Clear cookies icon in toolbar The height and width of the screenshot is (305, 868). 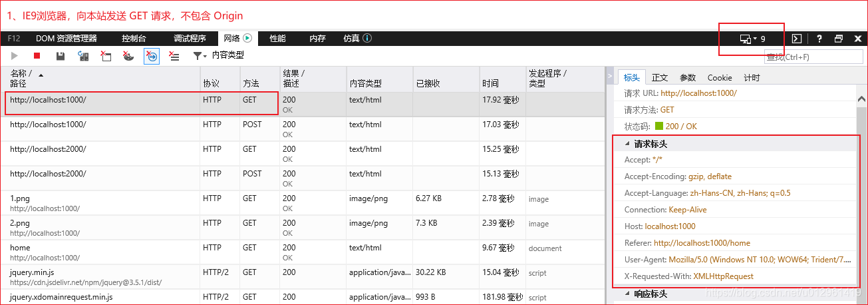[x=129, y=57]
